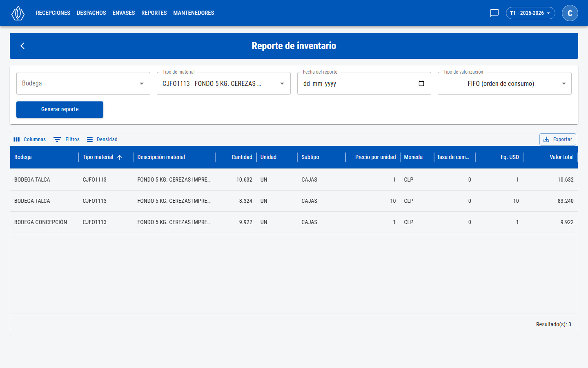Click the value 83.240 under Valor total
The width and height of the screenshot is (588, 368).
566,201
